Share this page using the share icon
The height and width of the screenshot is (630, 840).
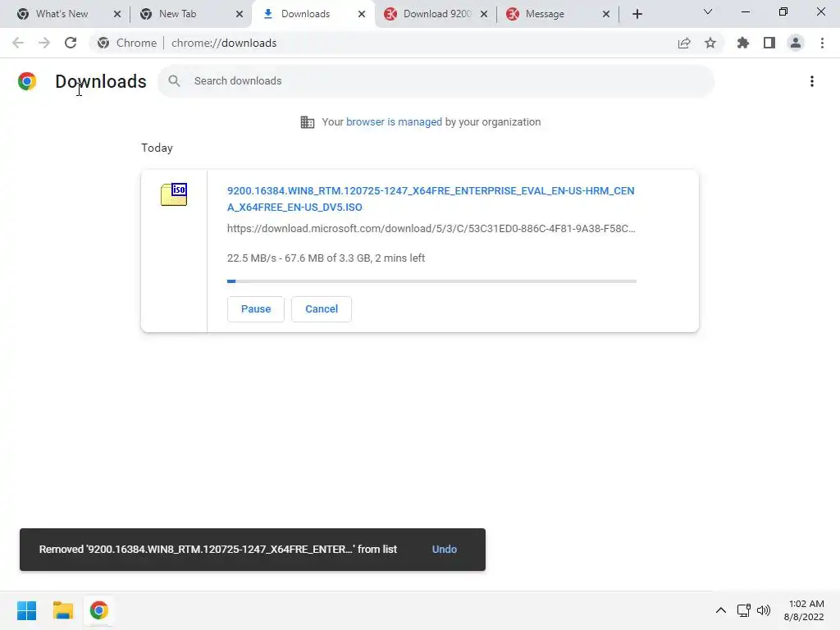(684, 43)
